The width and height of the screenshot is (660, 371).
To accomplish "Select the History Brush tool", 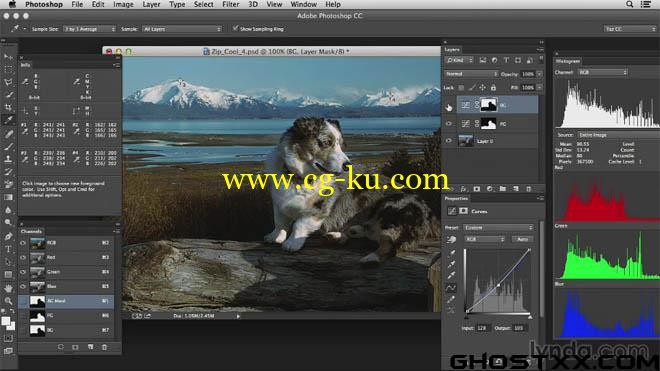I will tap(8, 172).
